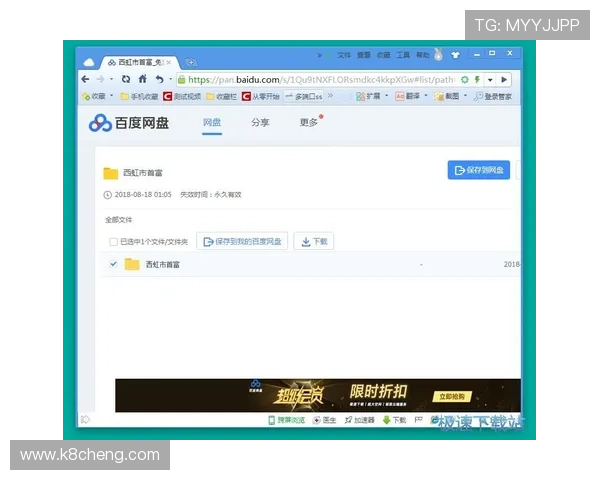Expand the 扩展 dropdown arrow
Viewport: 600px width, 480px height.
(386, 96)
